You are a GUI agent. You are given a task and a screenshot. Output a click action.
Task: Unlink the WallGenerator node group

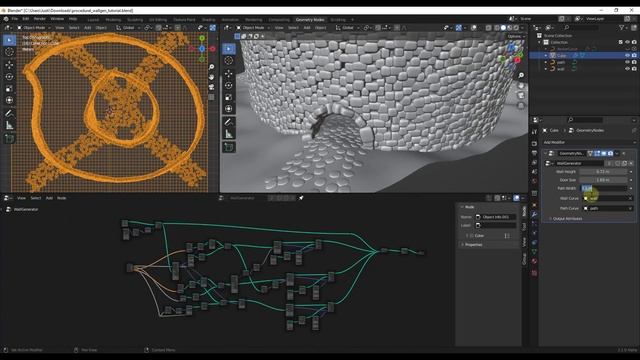631,163
